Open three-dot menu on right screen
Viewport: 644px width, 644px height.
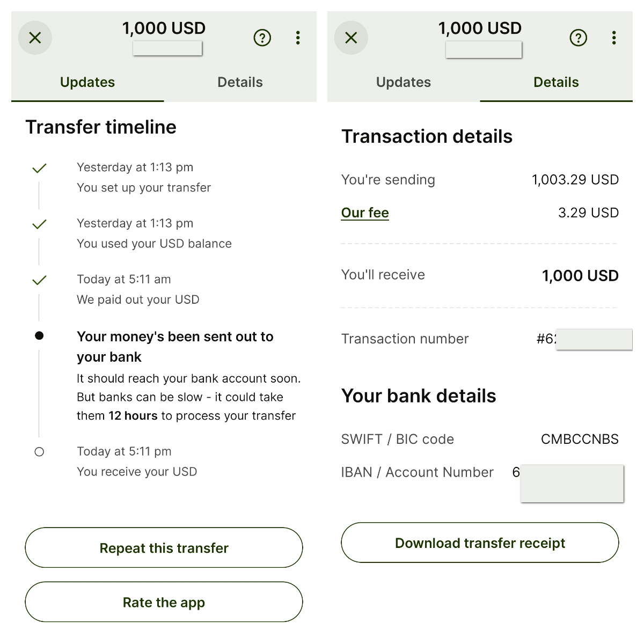614,38
